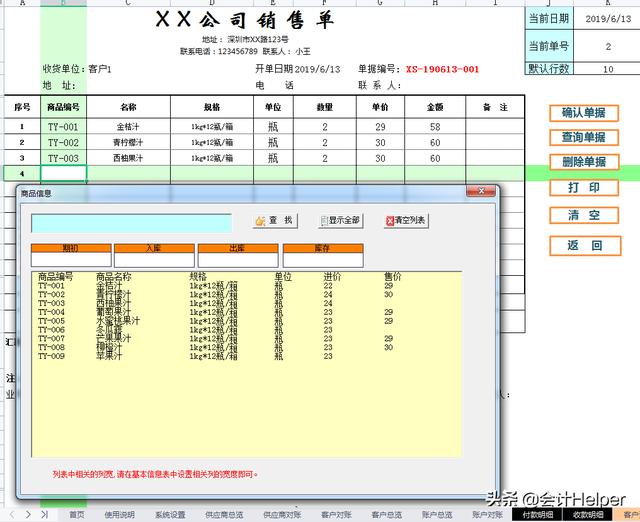Image resolution: width=640 pixels, height=522 pixels.
Task: Select product row TY-002 in list
Action: tap(246, 294)
